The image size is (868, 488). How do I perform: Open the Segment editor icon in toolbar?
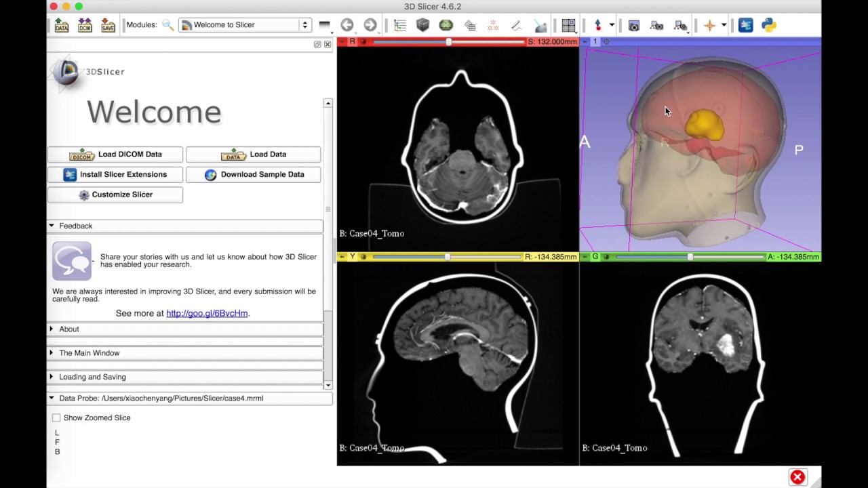[x=540, y=26]
